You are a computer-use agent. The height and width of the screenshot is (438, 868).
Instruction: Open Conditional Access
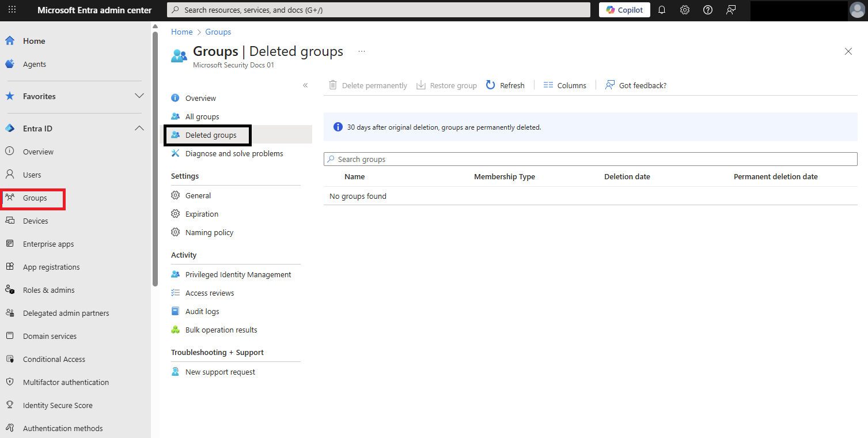click(53, 359)
